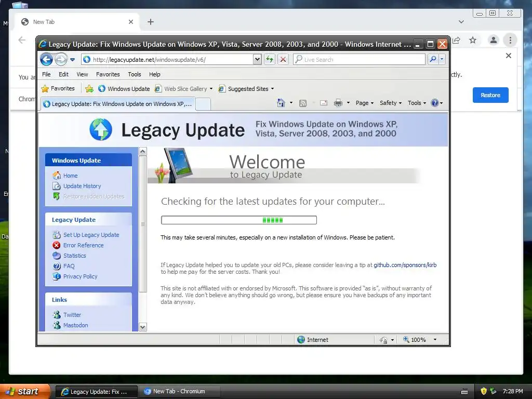
Task: Open the Mastodon link
Action: coord(75,325)
